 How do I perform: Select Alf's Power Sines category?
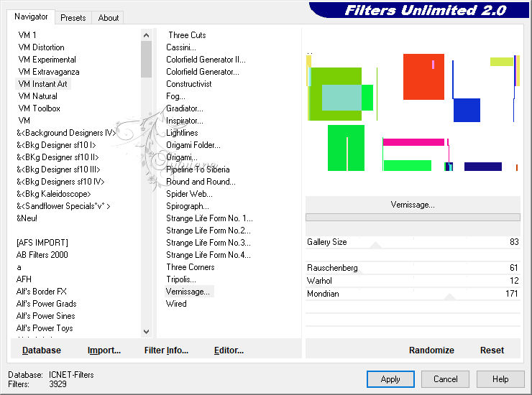click(x=46, y=316)
